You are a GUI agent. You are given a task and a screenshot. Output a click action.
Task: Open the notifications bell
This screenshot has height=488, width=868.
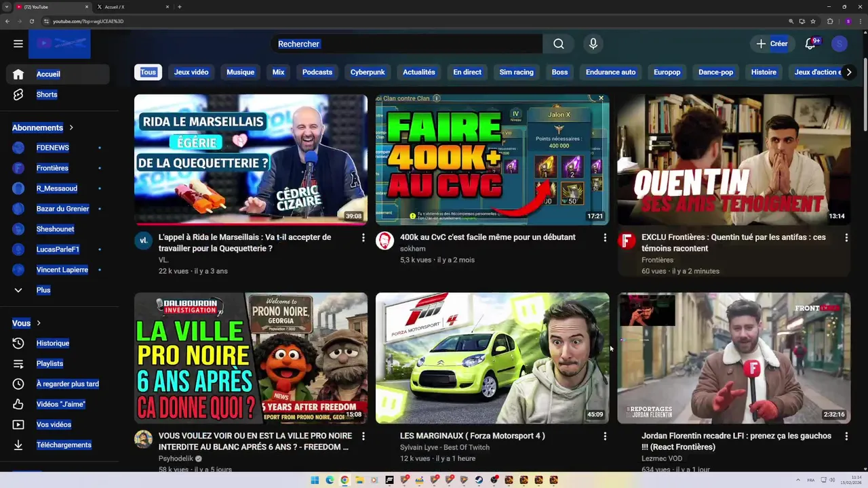(810, 44)
